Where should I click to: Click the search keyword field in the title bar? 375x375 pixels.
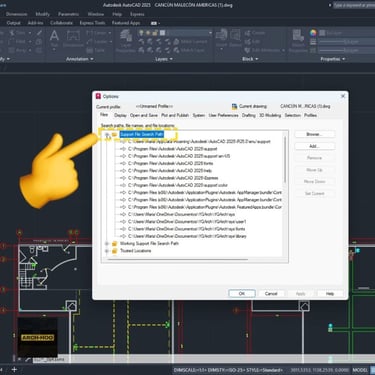(x=353, y=5)
